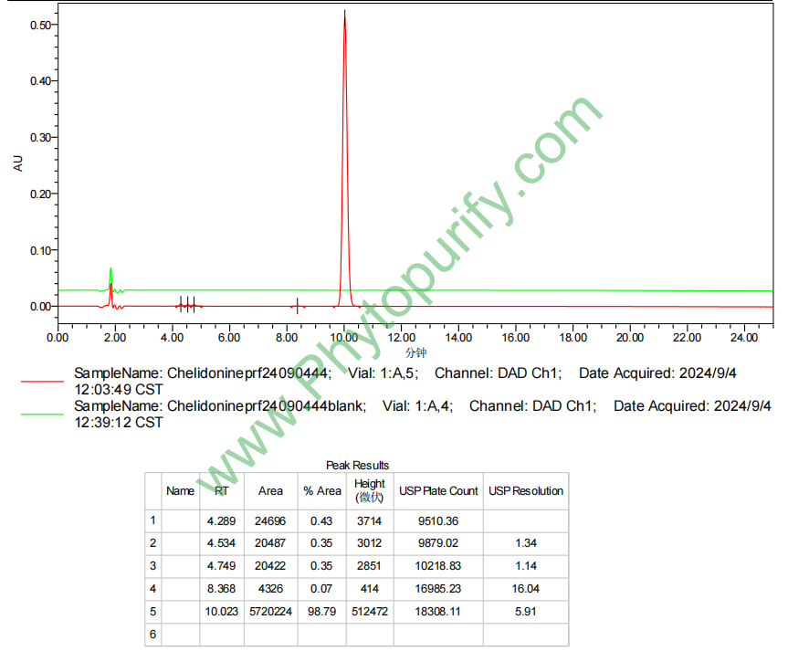The height and width of the screenshot is (672, 809).
Task: Click the green blank peak near 2.00 minutes
Action: 110,274
